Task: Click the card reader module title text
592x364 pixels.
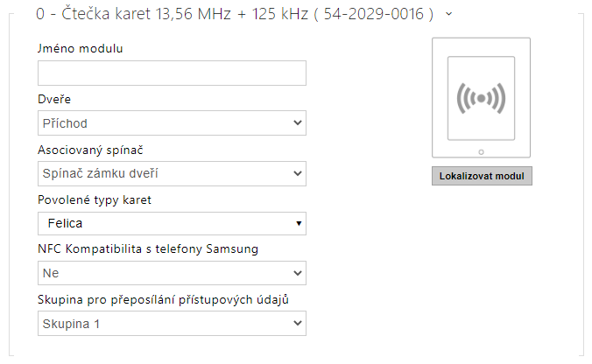Action: (235, 14)
